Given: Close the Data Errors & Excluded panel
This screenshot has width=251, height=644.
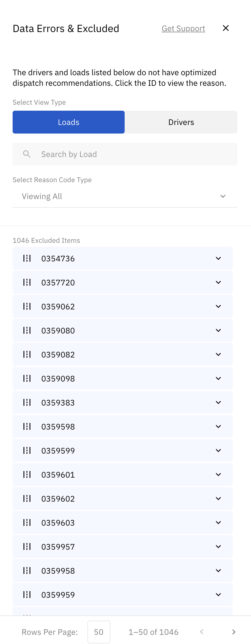Looking at the screenshot, I should coord(226,28).
